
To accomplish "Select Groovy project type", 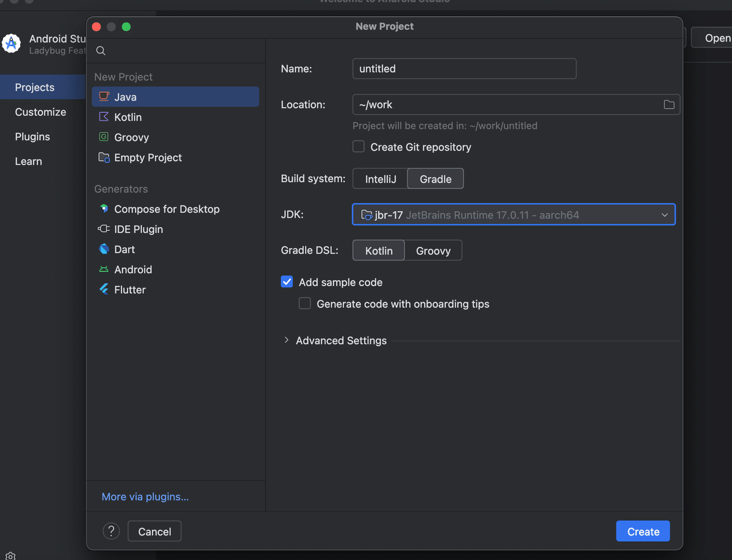I will [176, 137].
